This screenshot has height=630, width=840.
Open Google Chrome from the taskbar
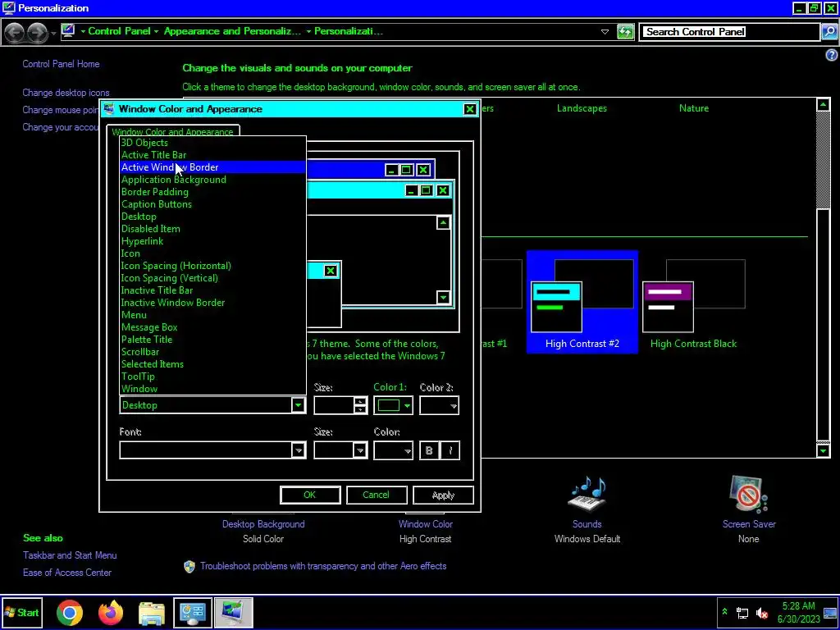(x=70, y=613)
